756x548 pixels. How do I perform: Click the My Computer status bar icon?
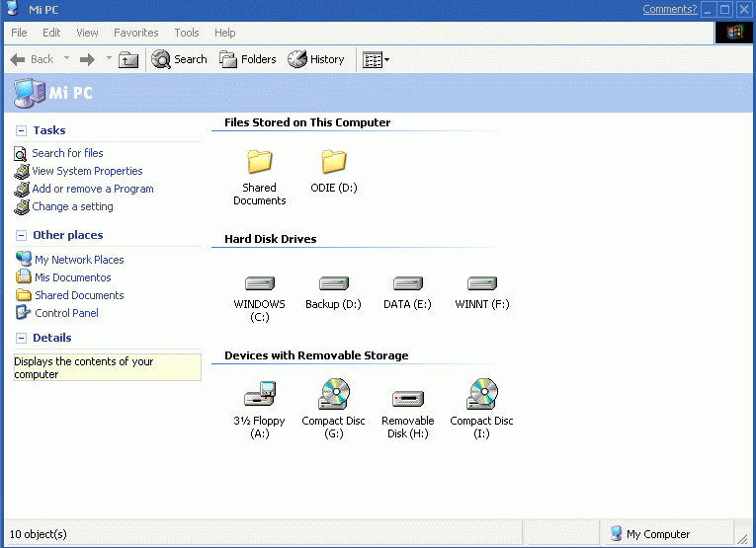coord(617,533)
